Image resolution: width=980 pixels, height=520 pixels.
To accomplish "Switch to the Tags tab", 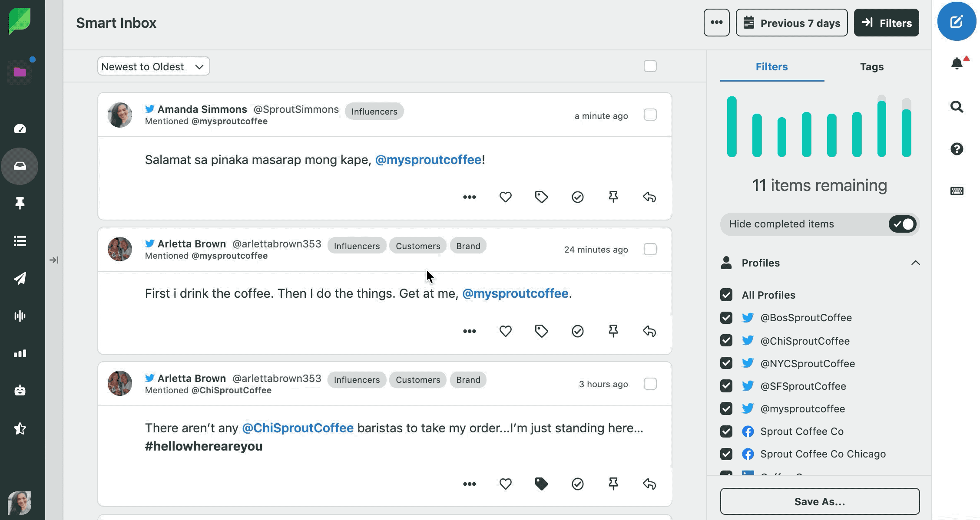I will [871, 66].
